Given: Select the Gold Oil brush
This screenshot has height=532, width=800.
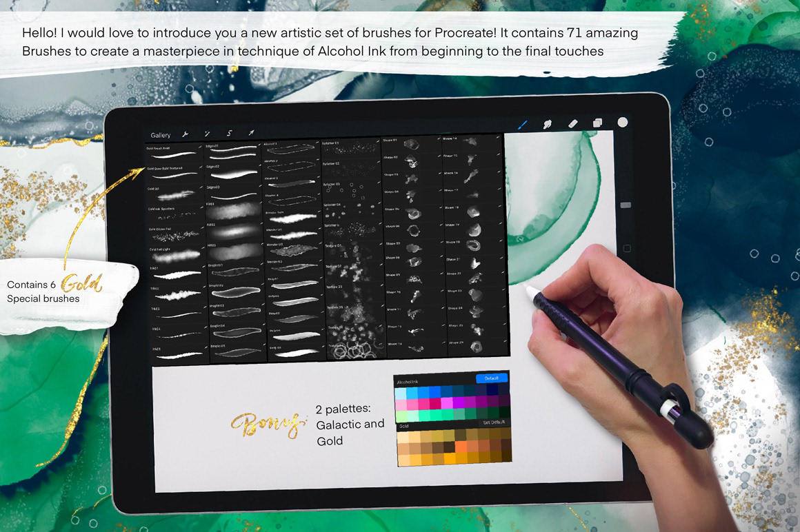Looking at the screenshot, I should click(174, 194).
